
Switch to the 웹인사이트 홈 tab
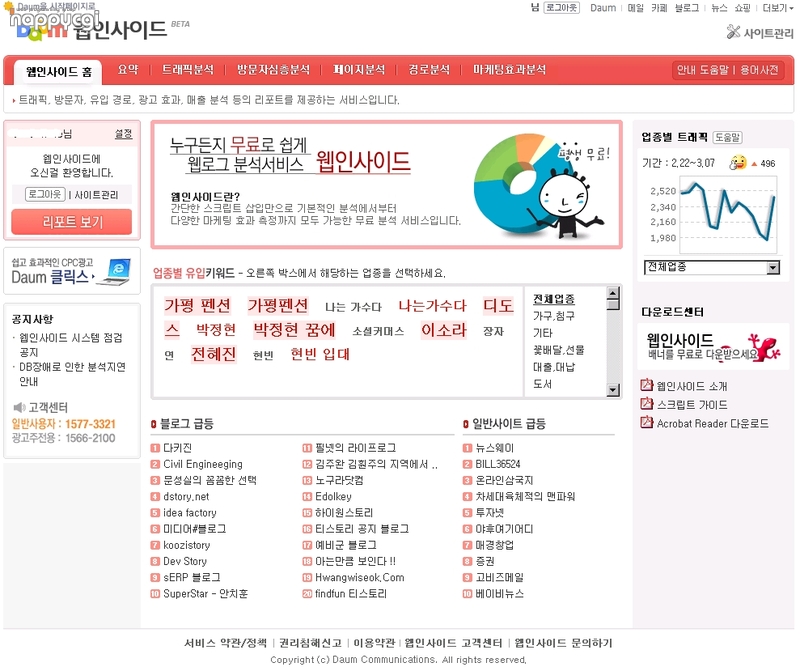pyautogui.click(x=59, y=71)
